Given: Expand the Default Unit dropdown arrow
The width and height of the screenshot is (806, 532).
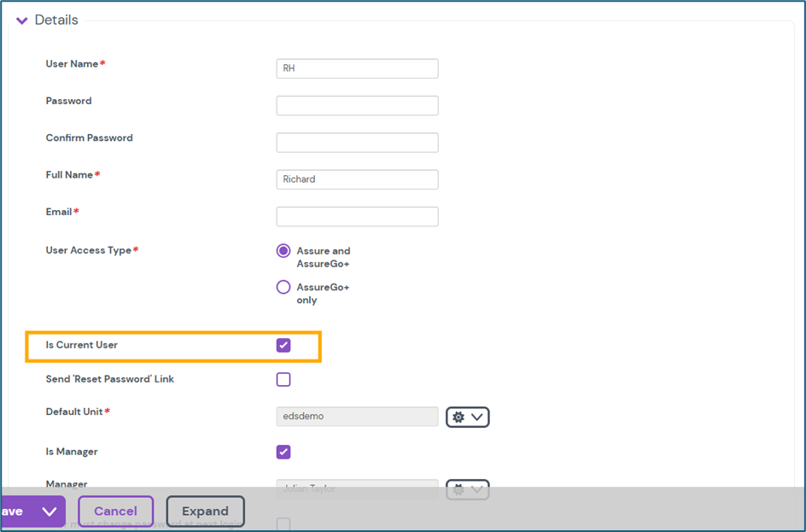Looking at the screenshot, I should click(477, 417).
